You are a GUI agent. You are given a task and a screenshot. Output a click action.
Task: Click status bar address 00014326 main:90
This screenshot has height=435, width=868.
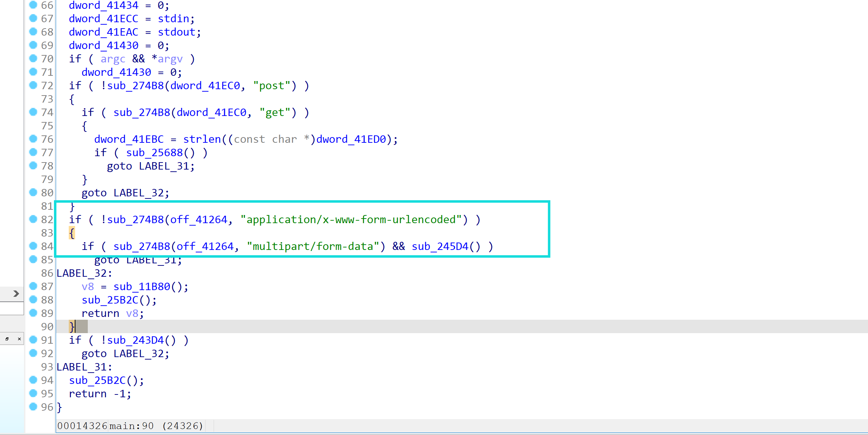pos(130,426)
